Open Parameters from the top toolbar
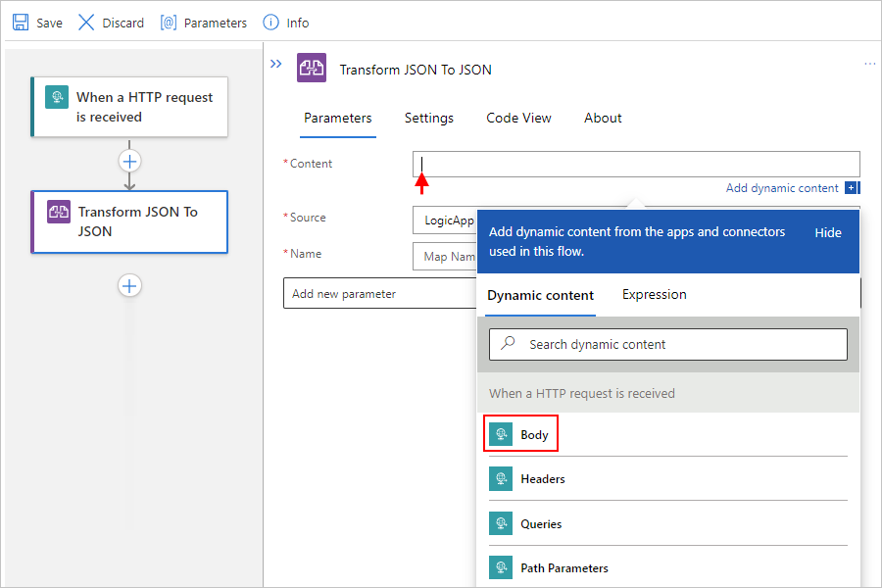882x588 pixels. coord(204,22)
